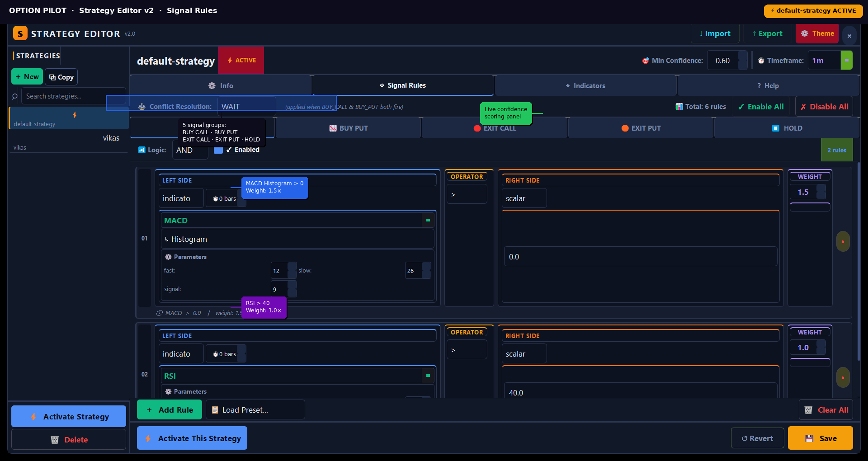Viewport: 868px width, 461px height.
Task: Adjust the MACD fast period 12 stepper
Action: pos(292,271)
